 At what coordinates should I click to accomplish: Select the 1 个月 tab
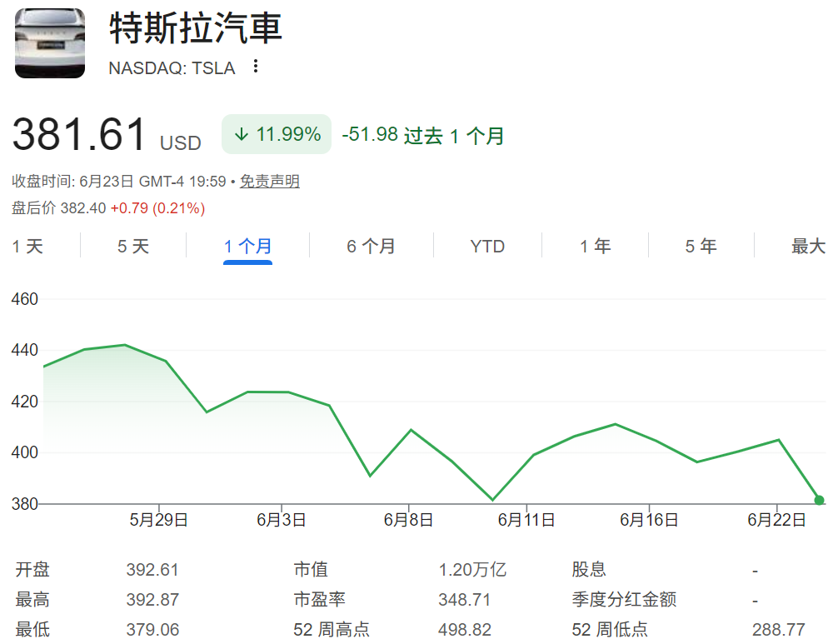(x=247, y=247)
